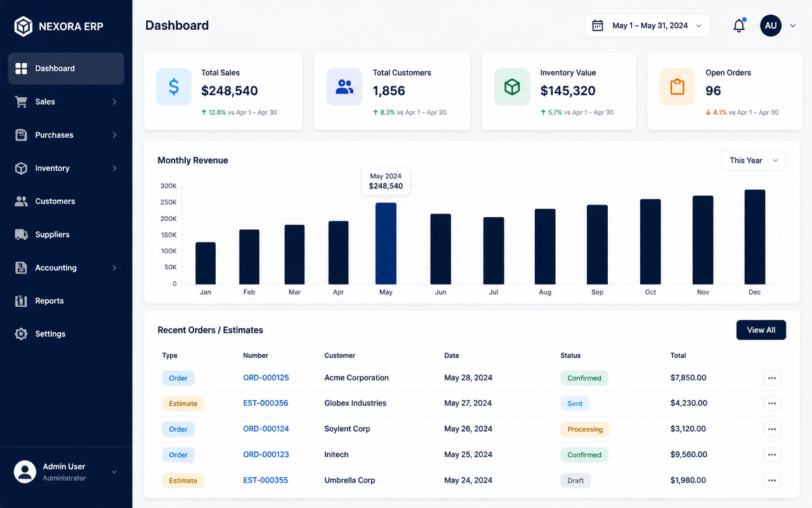Expand the Admin User menu chevron
The image size is (812, 508).
[x=114, y=472]
